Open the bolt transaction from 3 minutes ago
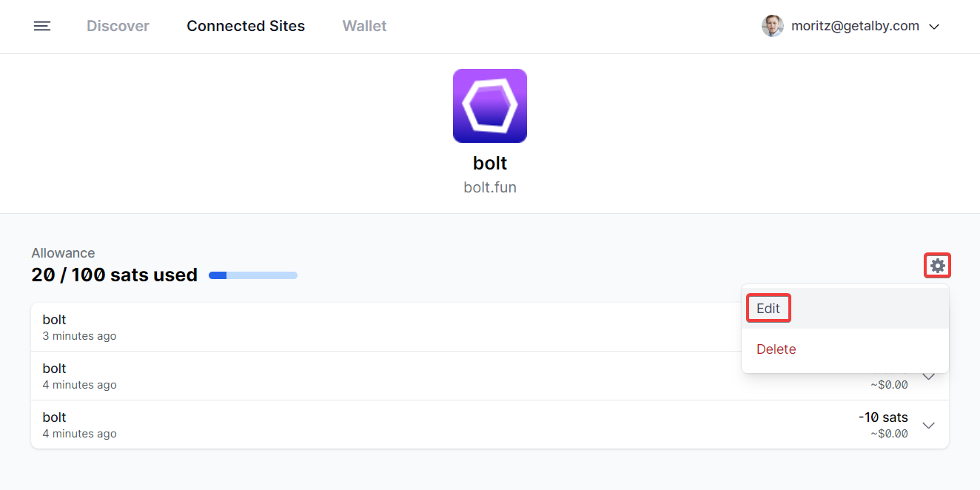 click(79, 327)
